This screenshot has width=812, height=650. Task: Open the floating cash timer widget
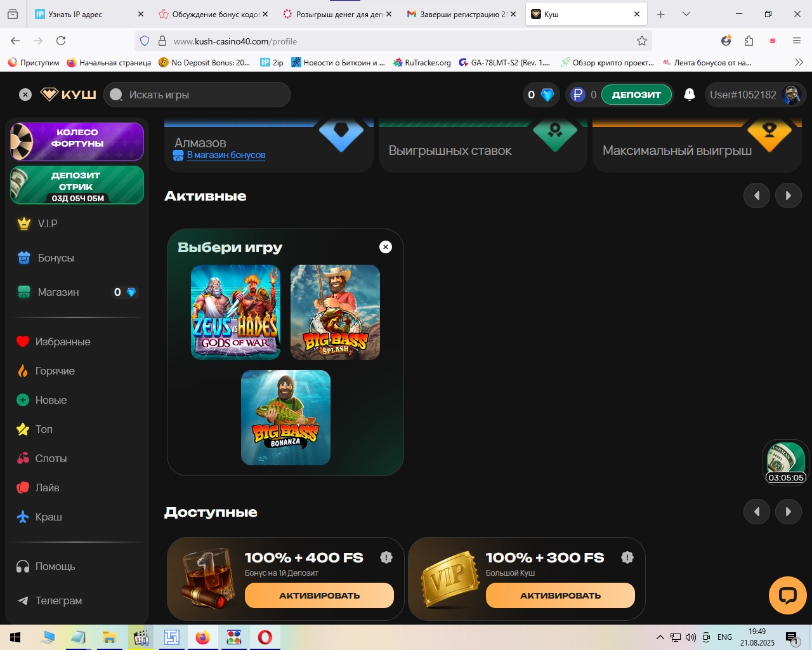point(786,462)
